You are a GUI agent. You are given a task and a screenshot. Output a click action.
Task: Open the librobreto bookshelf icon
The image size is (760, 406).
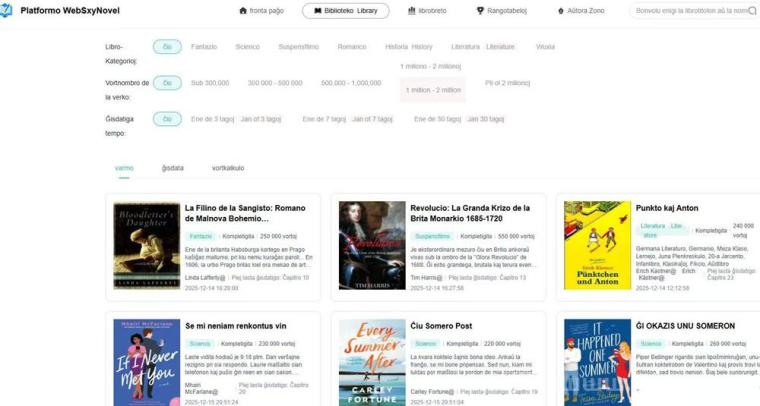pos(412,11)
